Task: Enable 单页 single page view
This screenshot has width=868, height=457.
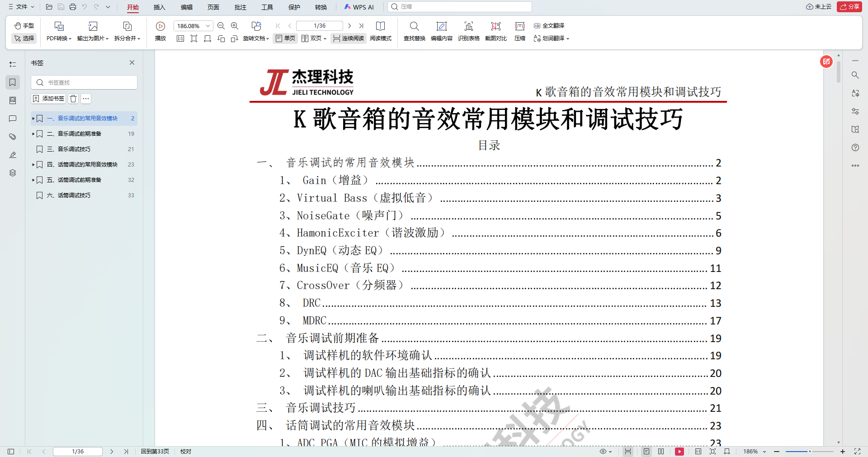Action: pos(285,38)
